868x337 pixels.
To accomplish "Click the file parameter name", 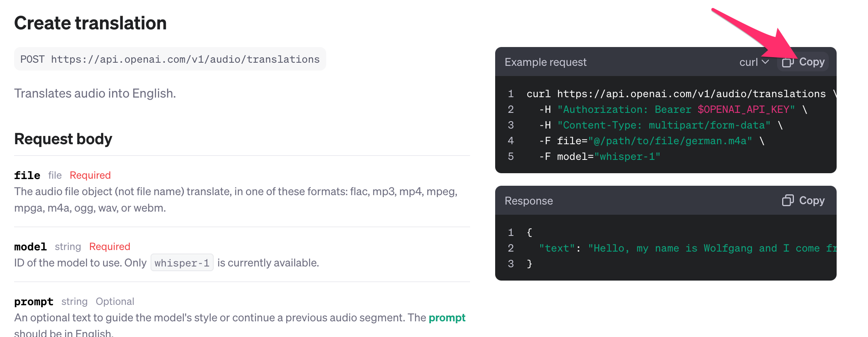I will click(x=27, y=175).
